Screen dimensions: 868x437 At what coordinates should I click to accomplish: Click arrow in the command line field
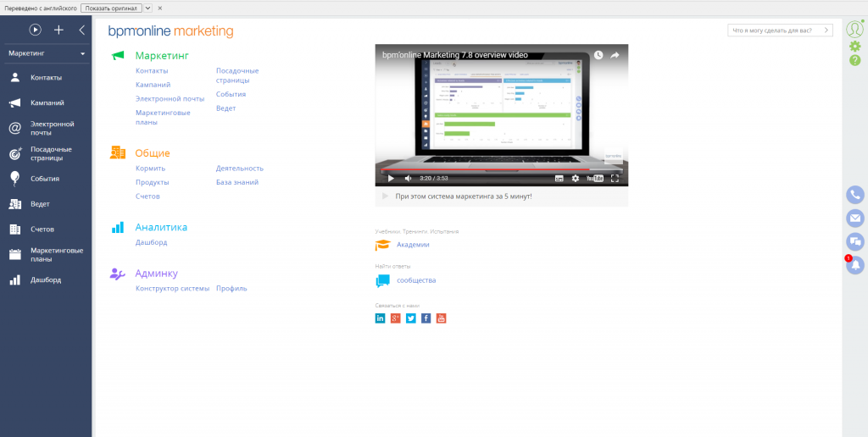point(826,30)
